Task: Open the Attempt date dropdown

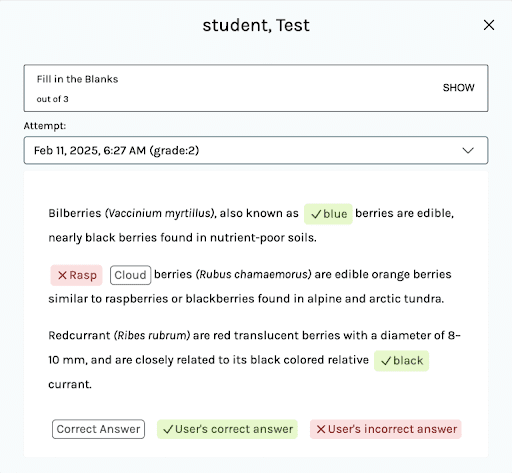Action: (x=256, y=150)
